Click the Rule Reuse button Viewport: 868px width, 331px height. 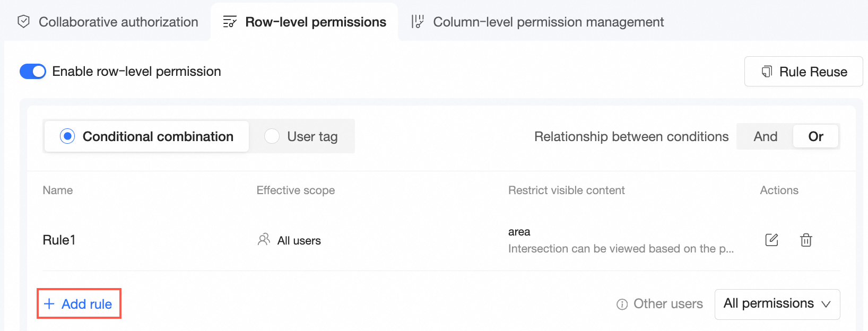pyautogui.click(x=803, y=72)
